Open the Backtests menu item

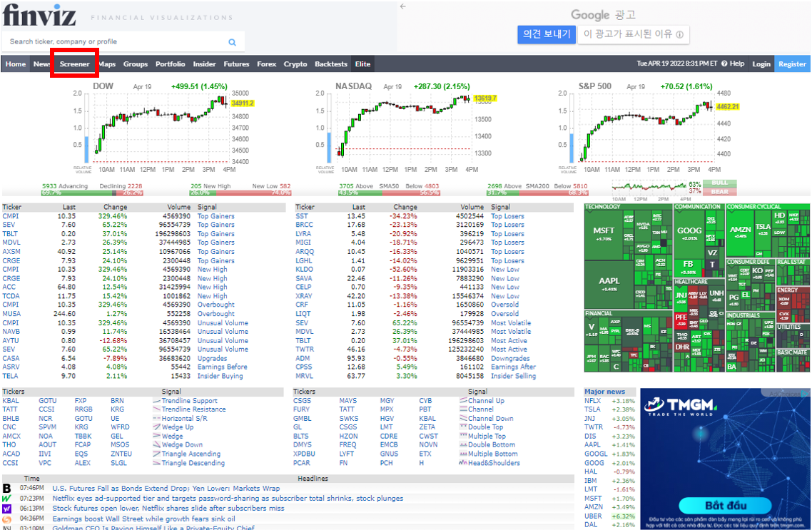pyautogui.click(x=331, y=64)
